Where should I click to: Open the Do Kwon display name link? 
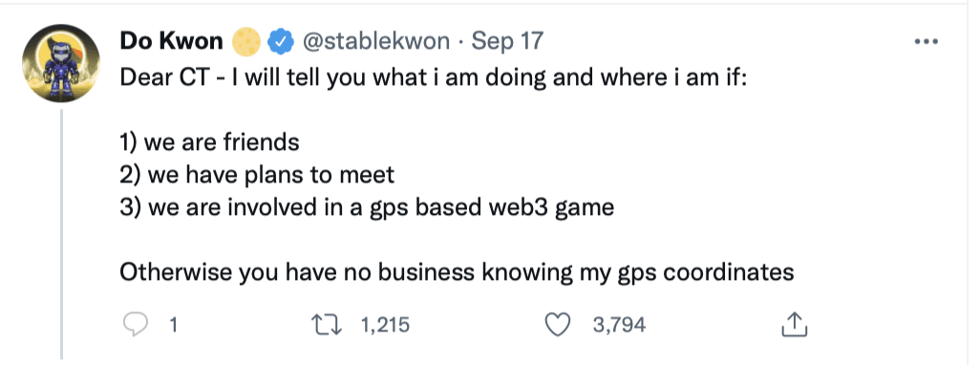[171, 41]
